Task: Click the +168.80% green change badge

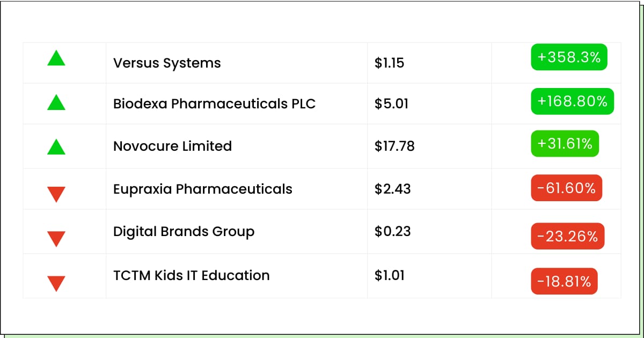Action: click(x=572, y=101)
